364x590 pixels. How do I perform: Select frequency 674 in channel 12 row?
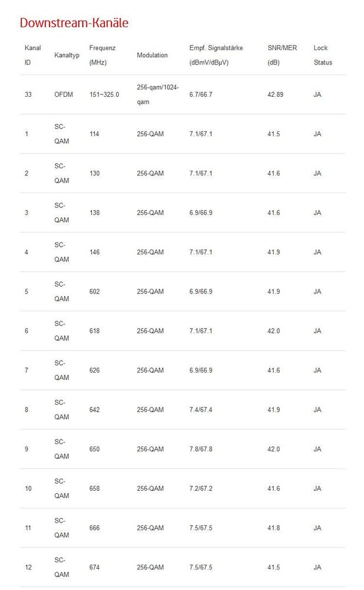94,567
